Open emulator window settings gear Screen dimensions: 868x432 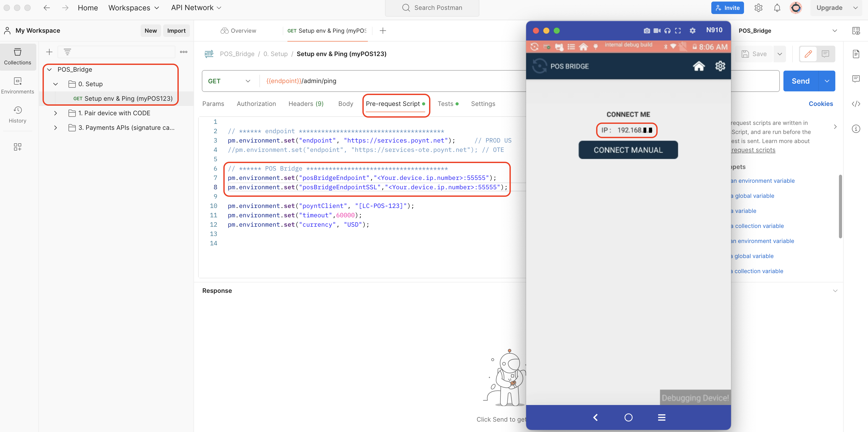coord(692,31)
